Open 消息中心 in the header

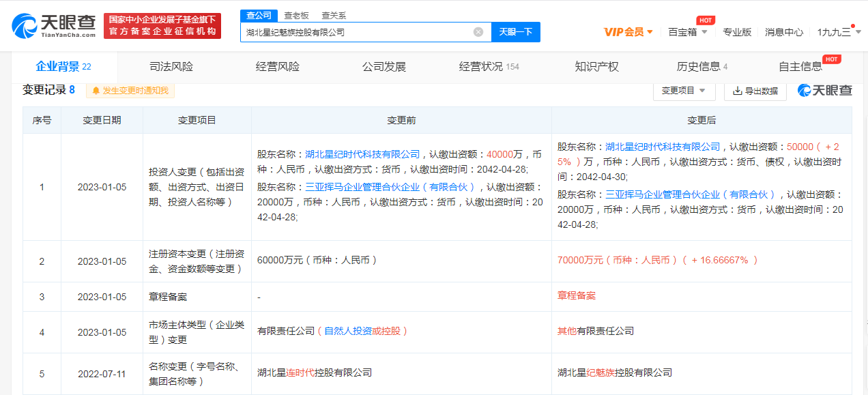pyautogui.click(x=784, y=32)
